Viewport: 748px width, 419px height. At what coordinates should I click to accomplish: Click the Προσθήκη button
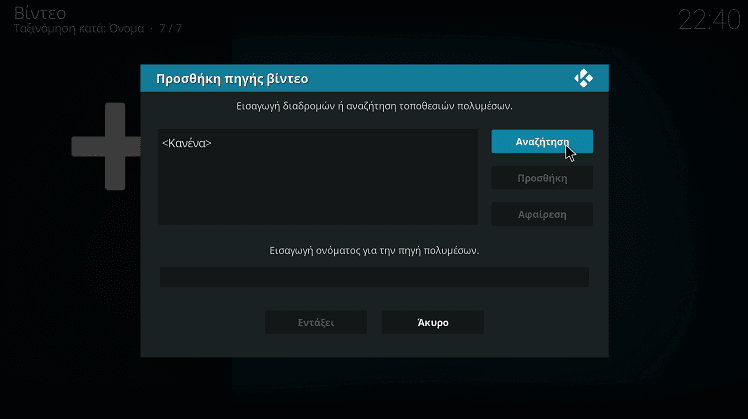click(x=542, y=178)
